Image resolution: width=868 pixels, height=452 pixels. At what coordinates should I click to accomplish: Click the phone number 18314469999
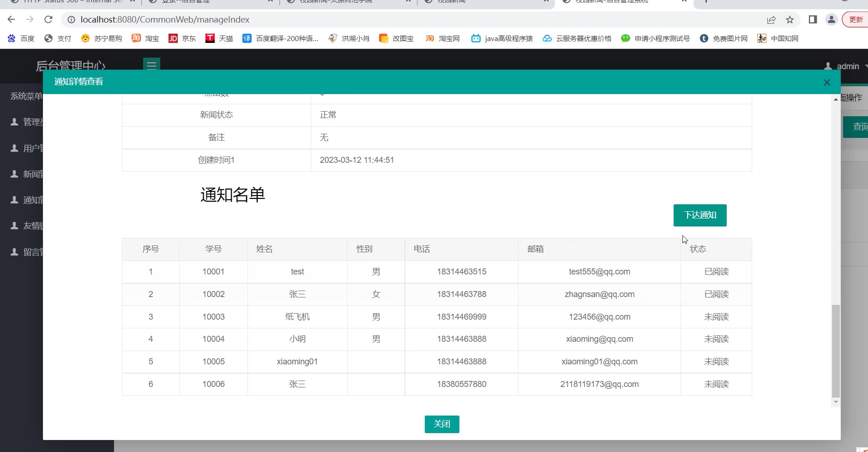462,317
